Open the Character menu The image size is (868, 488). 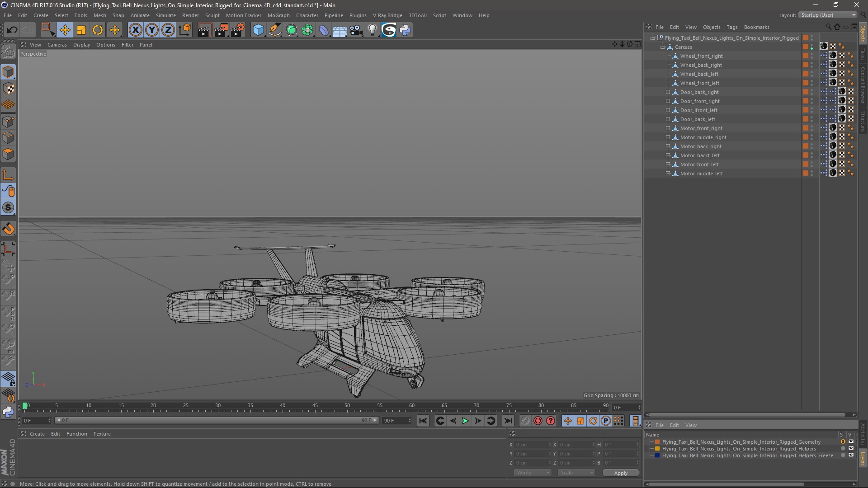[307, 15]
